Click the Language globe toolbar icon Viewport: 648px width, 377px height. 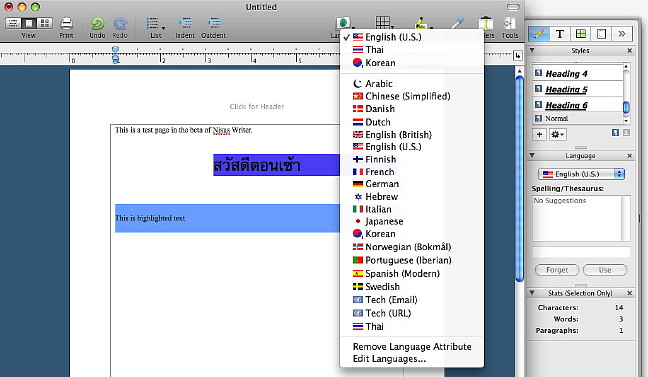click(343, 22)
